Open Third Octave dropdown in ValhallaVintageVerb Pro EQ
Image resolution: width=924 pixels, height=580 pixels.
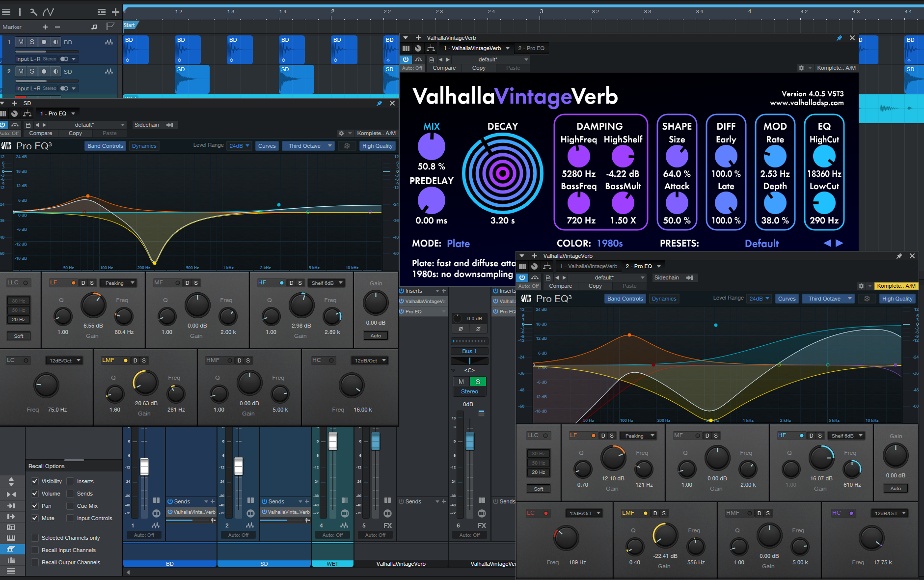(x=828, y=299)
